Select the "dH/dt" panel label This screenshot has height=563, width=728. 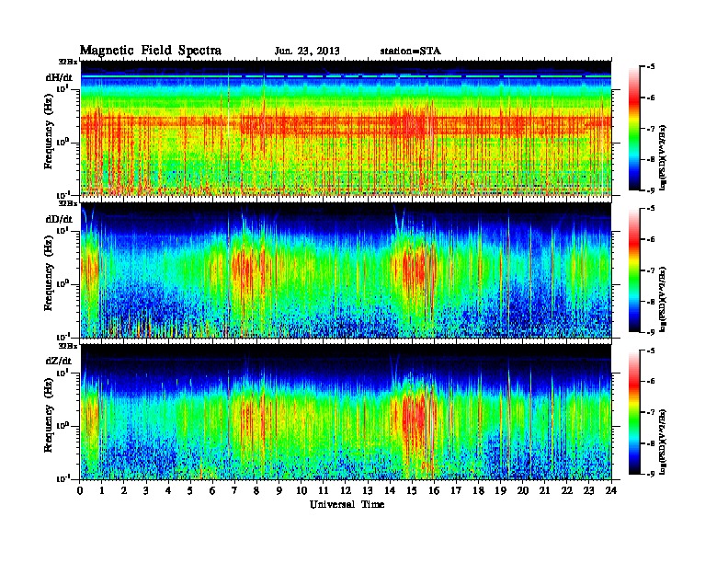click(59, 77)
